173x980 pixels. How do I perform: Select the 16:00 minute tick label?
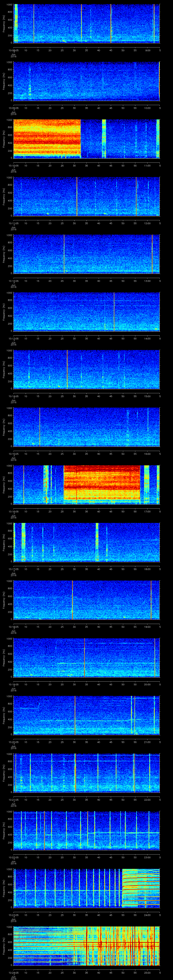[147, 454]
